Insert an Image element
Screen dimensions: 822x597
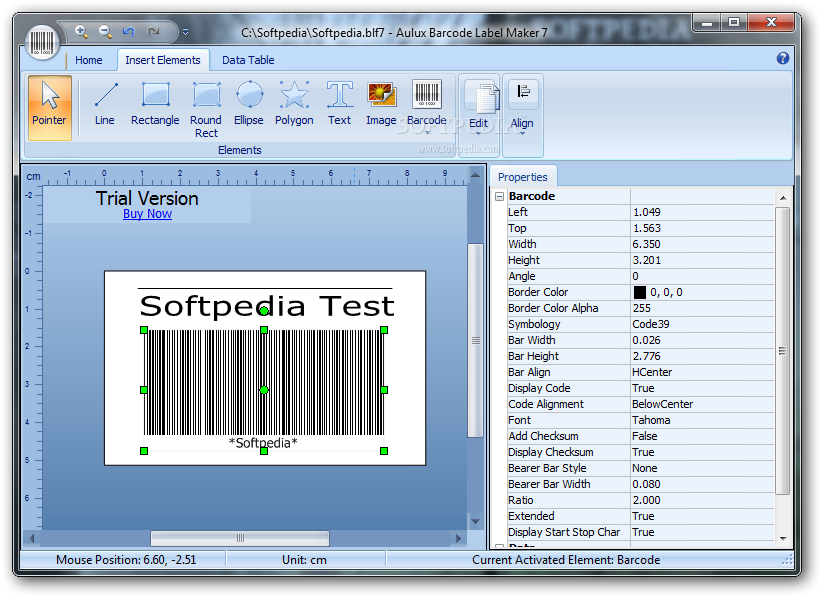381,104
